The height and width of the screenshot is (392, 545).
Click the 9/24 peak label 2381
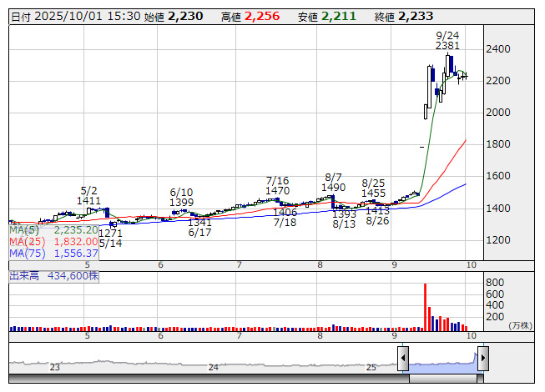tap(447, 46)
